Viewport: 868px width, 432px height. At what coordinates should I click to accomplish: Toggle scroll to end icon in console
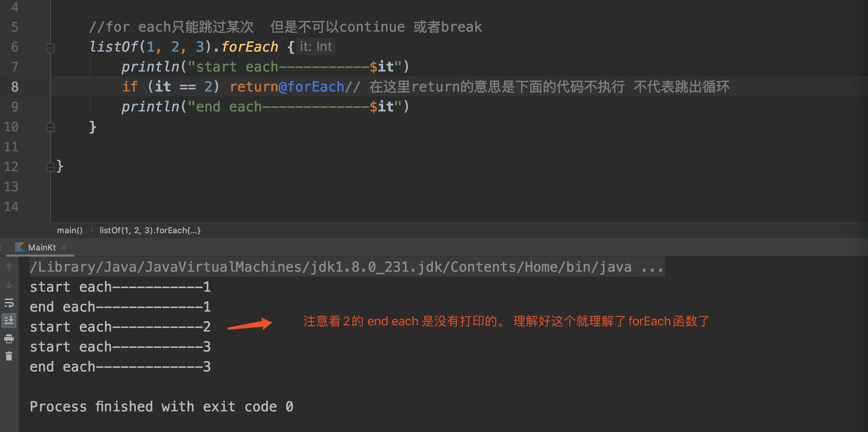click(9, 321)
